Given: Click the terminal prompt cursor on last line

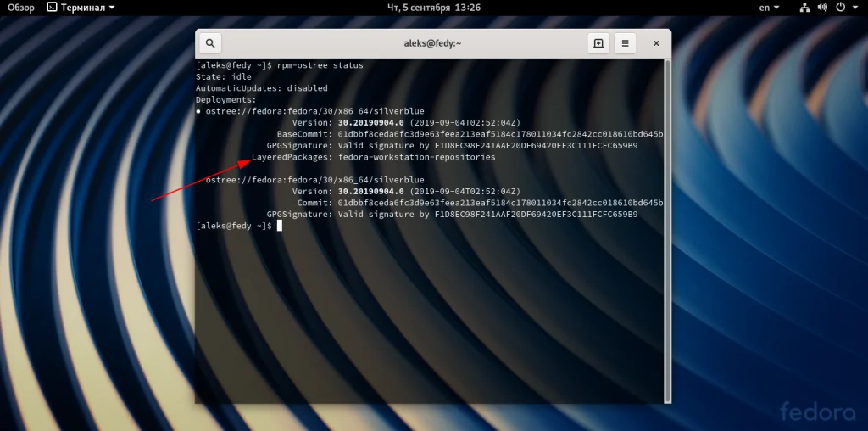Looking at the screenshot, I should 280,226.
